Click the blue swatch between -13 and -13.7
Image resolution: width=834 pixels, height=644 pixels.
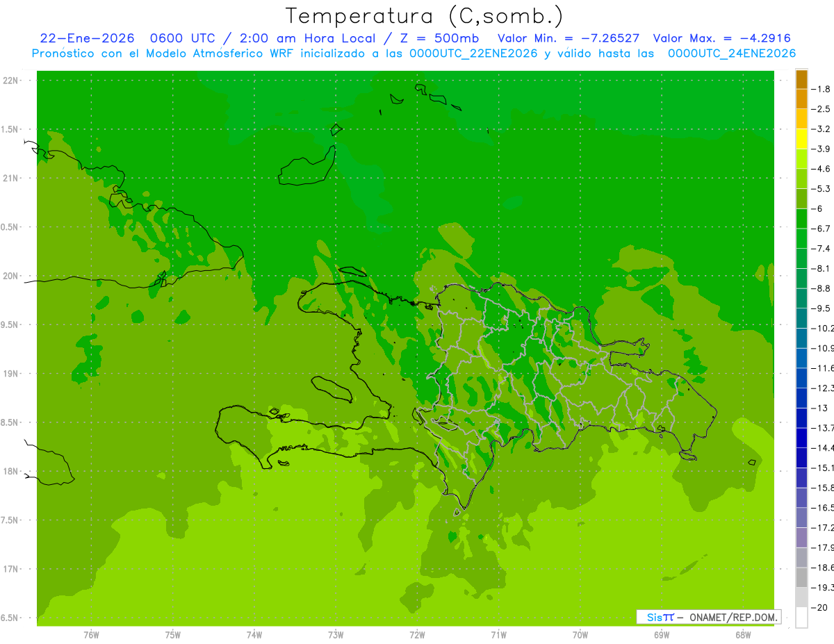801,418
